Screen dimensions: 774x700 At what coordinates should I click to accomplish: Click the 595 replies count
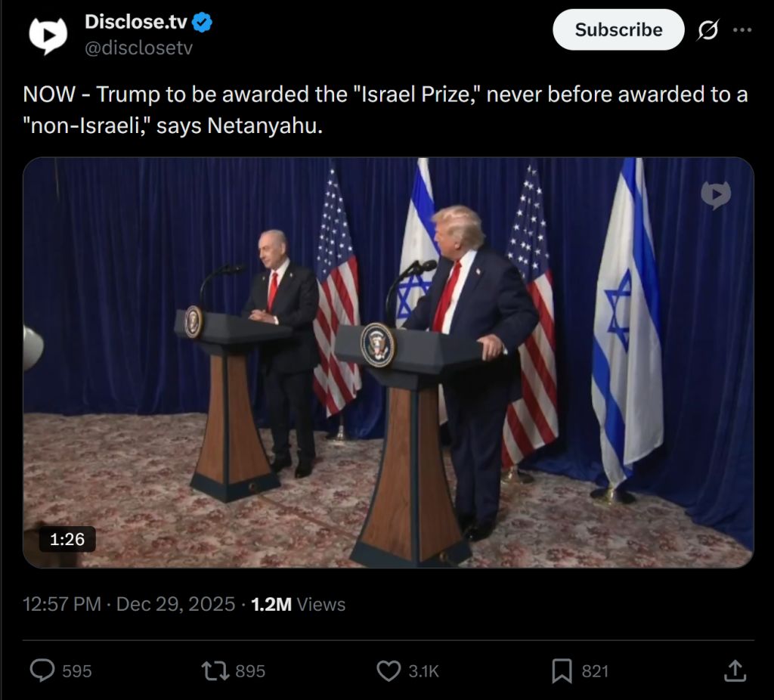pos(77,671)
